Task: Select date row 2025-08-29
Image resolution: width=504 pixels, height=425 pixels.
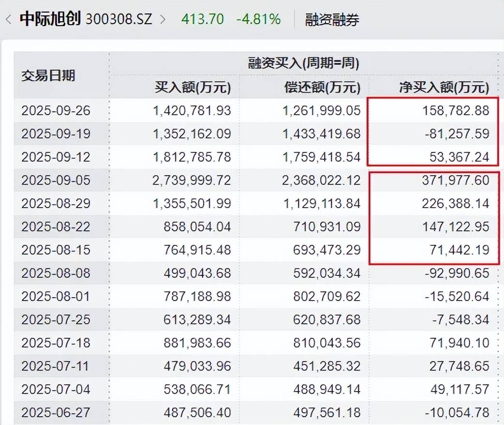Action: (x=56, y=204)
